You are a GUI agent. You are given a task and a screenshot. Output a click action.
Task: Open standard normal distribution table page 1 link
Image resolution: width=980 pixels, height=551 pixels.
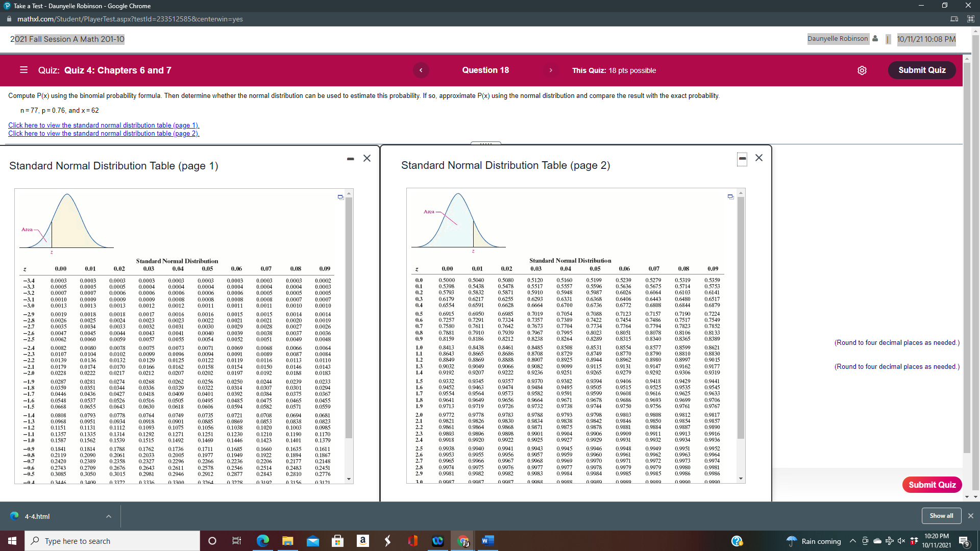point(104,125)
